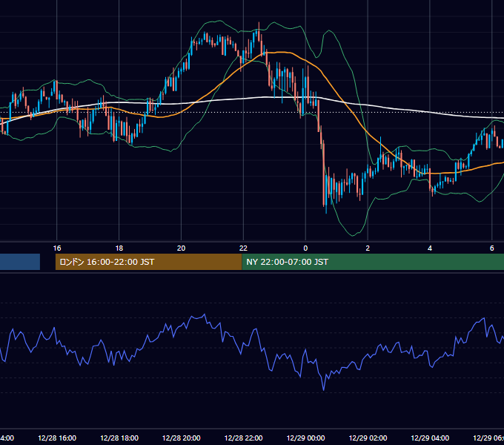The image size is (504, 445).
Task: Click the 12/29 00:00 date label
Action: 305,438
